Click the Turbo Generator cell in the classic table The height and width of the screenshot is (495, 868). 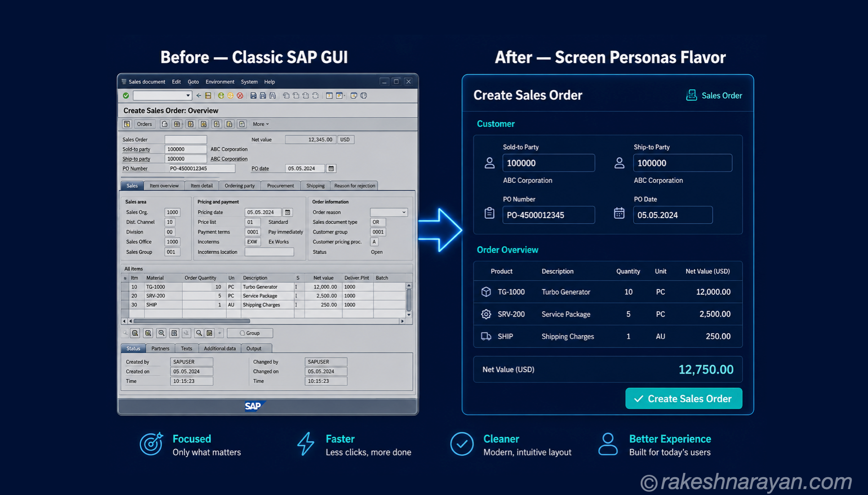[x=267, y=287]
